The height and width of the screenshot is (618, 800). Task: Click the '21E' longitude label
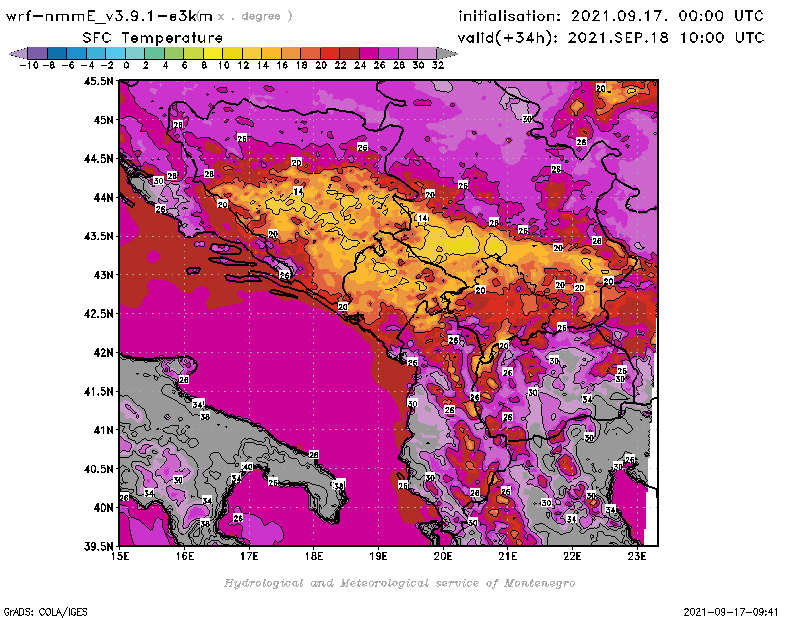click(x=508, y=556)
